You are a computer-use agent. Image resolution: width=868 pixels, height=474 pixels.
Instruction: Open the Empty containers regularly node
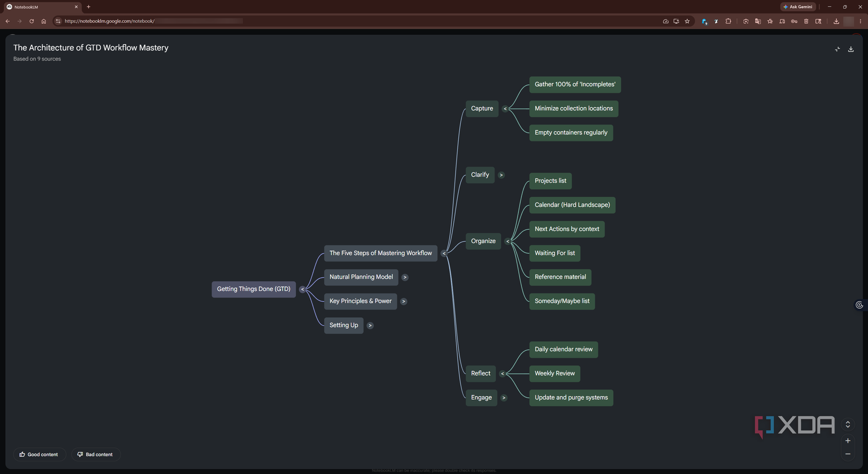tap(571, 133)
